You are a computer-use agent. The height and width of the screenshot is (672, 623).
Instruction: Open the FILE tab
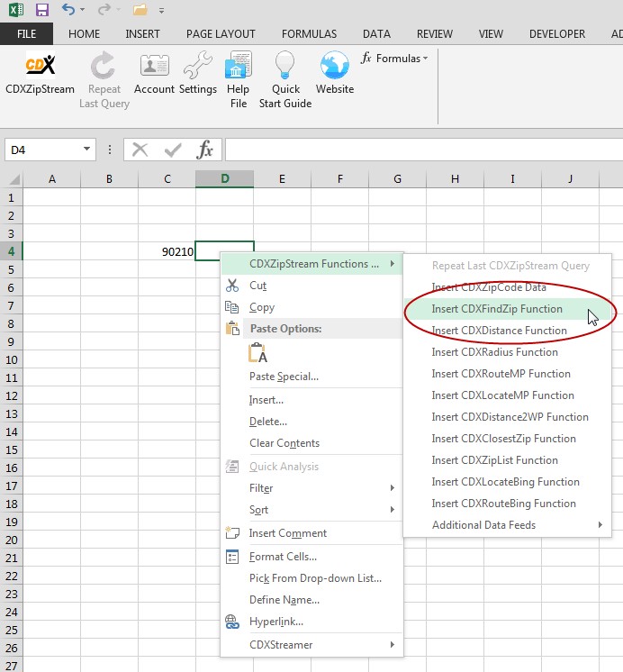[x=27, y=34]
